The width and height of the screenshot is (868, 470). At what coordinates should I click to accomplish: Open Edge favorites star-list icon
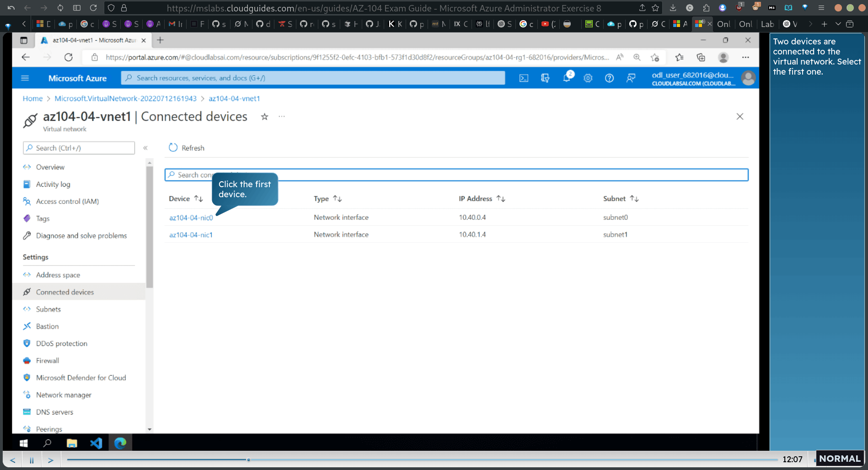click(680, 57)
